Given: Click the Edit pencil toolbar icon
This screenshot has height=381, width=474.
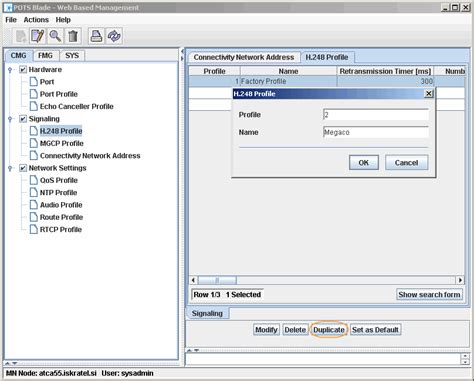Looking at the screenshot, I should (37, 36).
